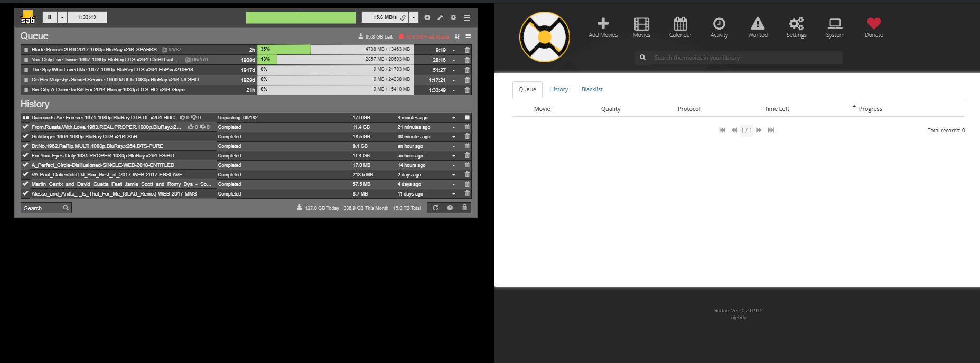Go to the first page in Radarr pager

722,130
